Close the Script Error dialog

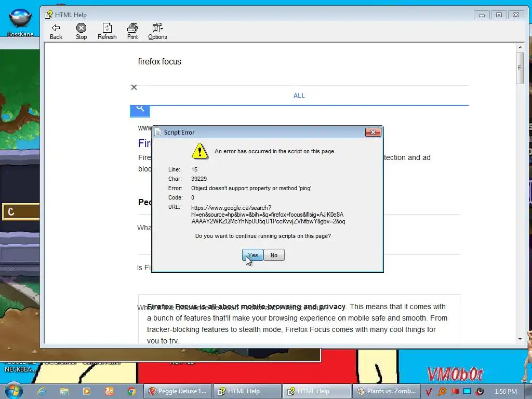pos(373,132)
